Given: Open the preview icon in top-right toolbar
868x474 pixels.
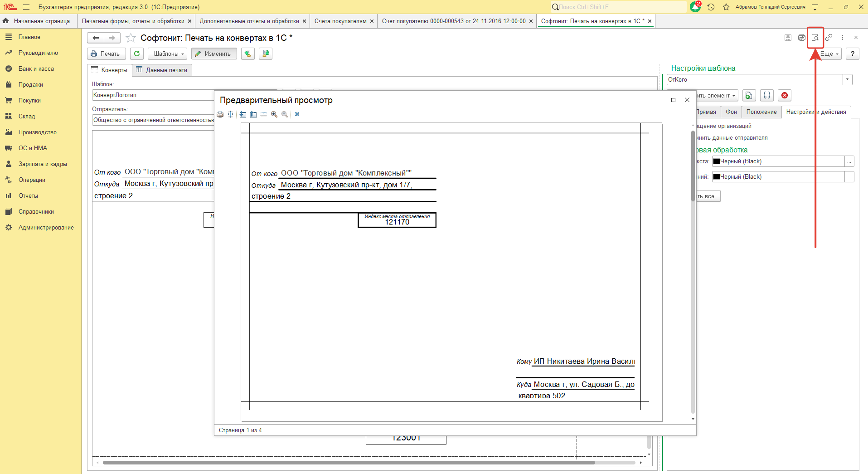Looking at the screenshot, I should click(x=815, y=38).
